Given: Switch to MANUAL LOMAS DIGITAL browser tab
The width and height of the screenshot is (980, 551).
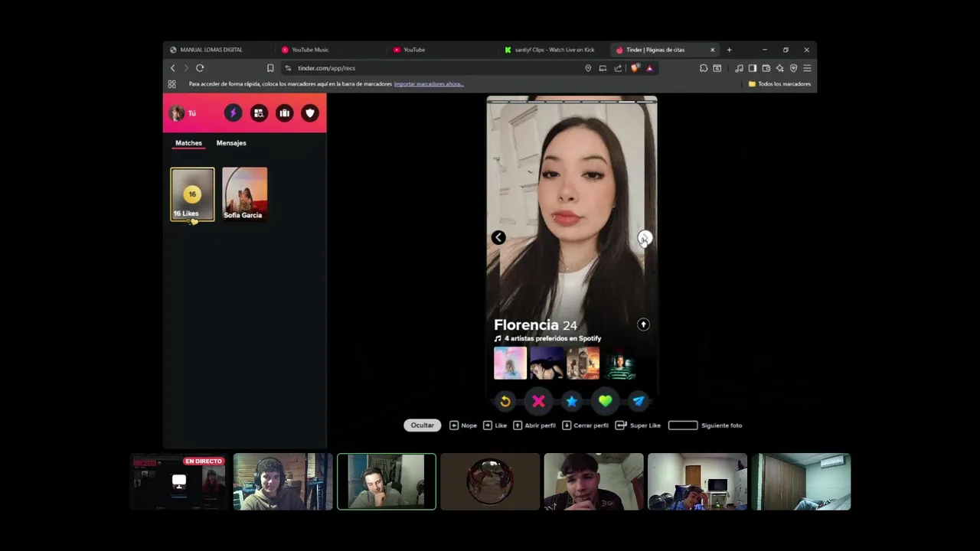Looking at the screenshot, I should coord(220,50).
